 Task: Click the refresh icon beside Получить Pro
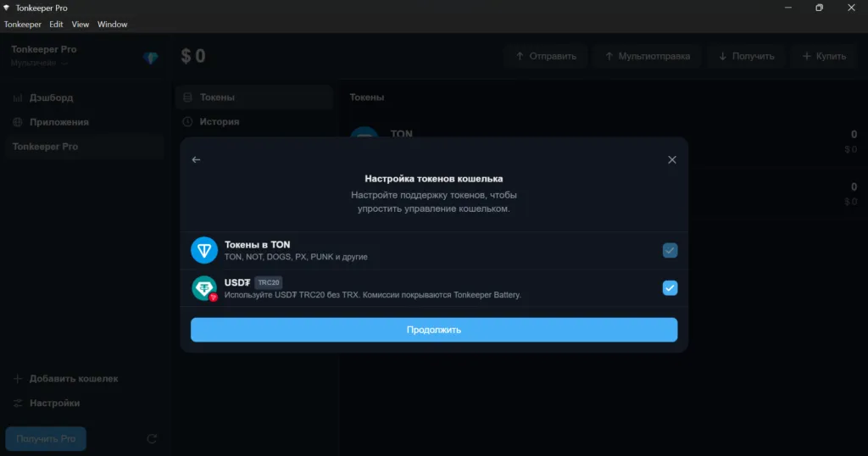152,438
